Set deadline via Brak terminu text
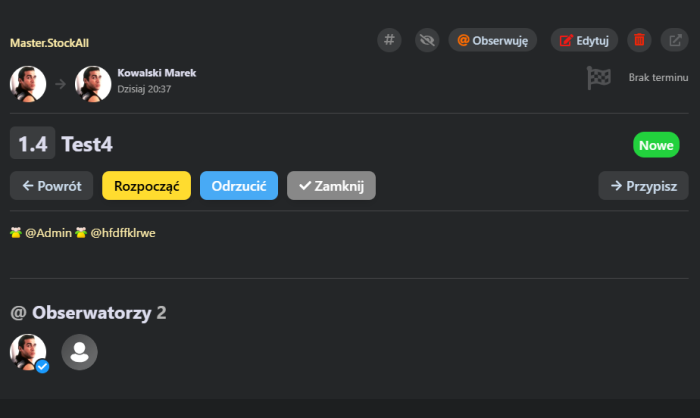Screen dimensions: 700x418 (x=658, y=78)
